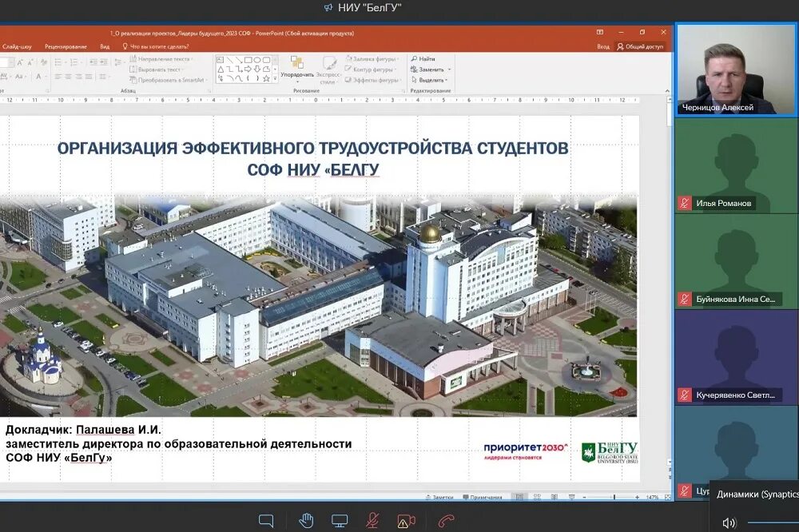799x532 pixels.
Task: Click muted mic icon next to Кучерявенко
Action: 685,395
